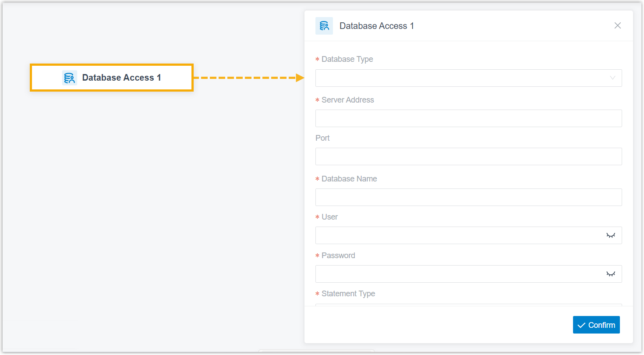Close the Database Access 1 panel

click(618, 25)
